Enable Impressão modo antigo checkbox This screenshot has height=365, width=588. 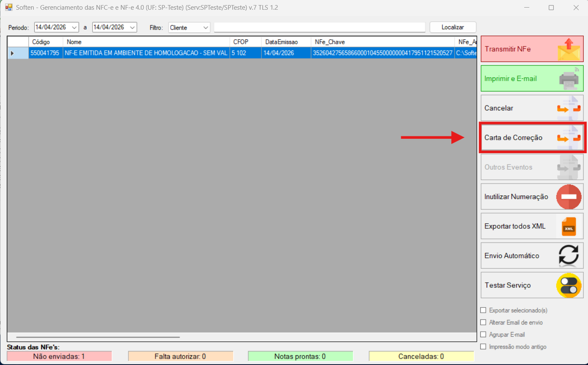(483, 347)
